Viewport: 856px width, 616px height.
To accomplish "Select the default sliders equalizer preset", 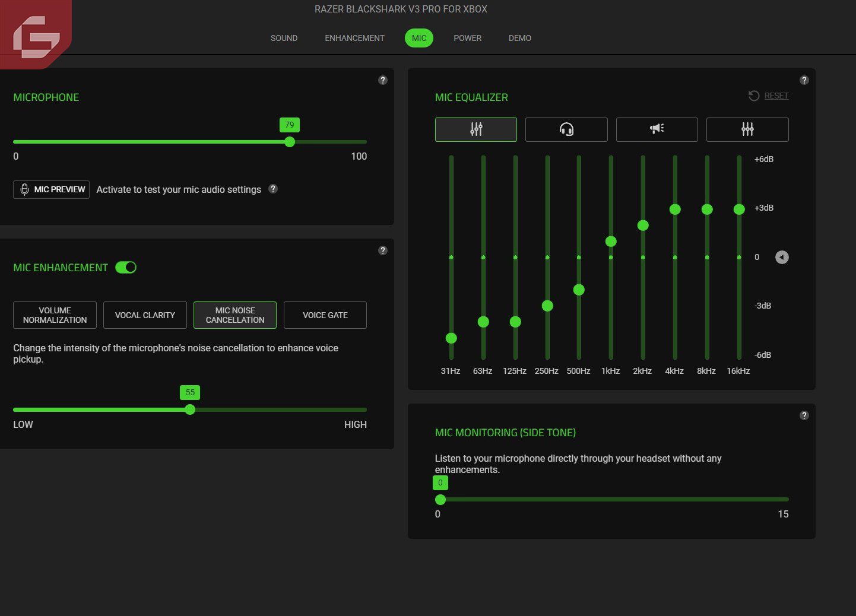I will point(476,129).
